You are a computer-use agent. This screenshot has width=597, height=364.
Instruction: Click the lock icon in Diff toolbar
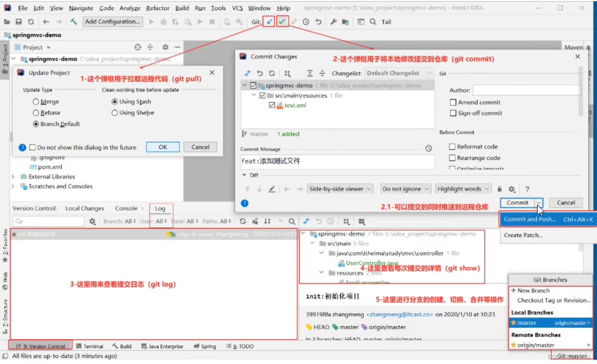tap(500, 189)
